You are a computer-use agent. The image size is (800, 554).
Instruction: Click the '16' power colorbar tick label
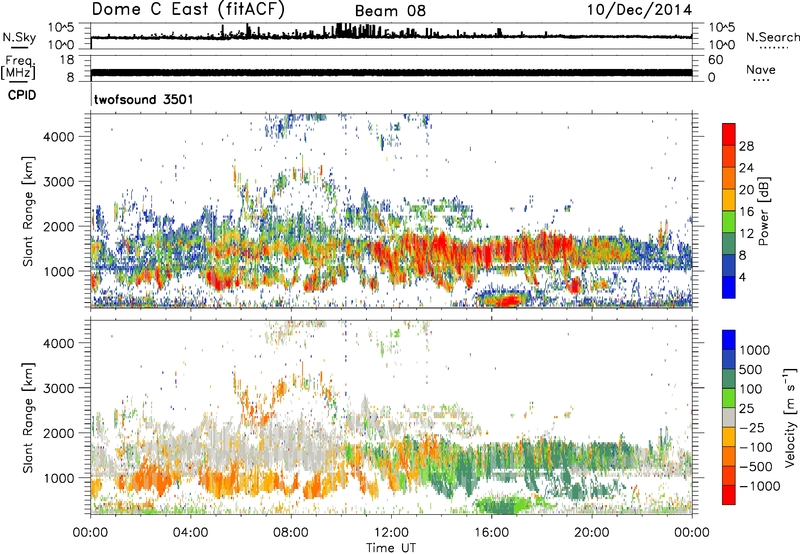[746, 212]
